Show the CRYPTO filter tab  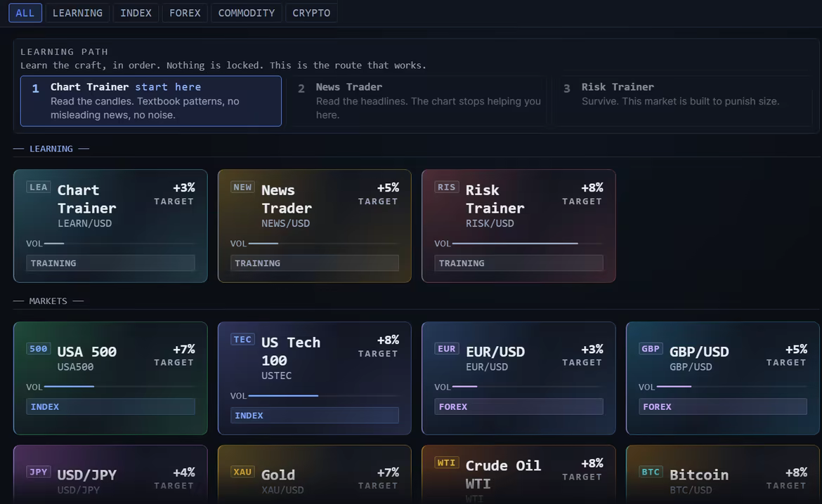(x=311, y=13)
